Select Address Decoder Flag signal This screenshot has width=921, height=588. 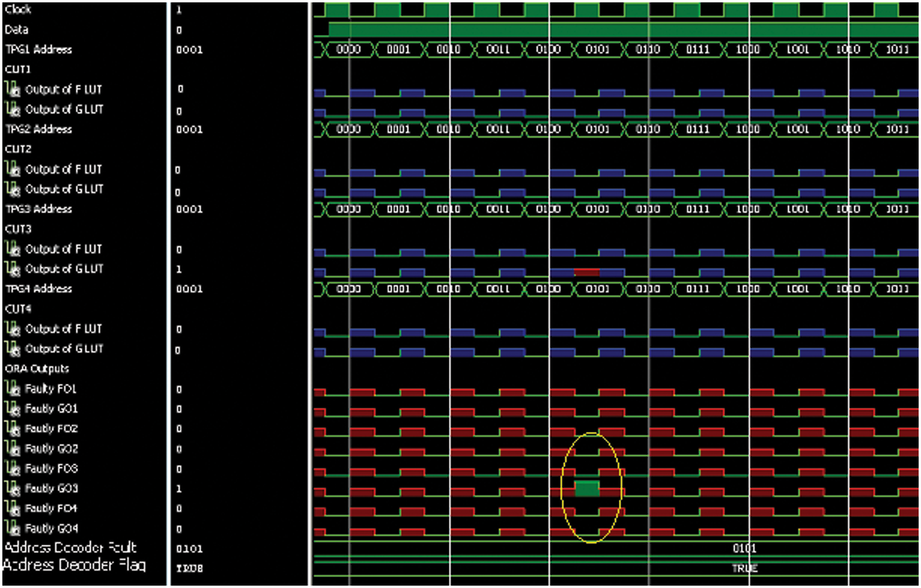point(74,565)
